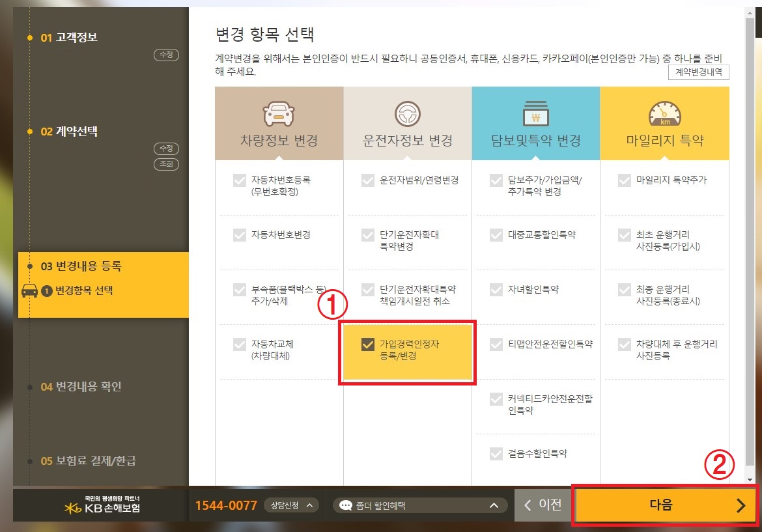This screenshot has width=762, height=532.
Task: Click the car icon beside 변경항목 선택
Action: (30, 290)
